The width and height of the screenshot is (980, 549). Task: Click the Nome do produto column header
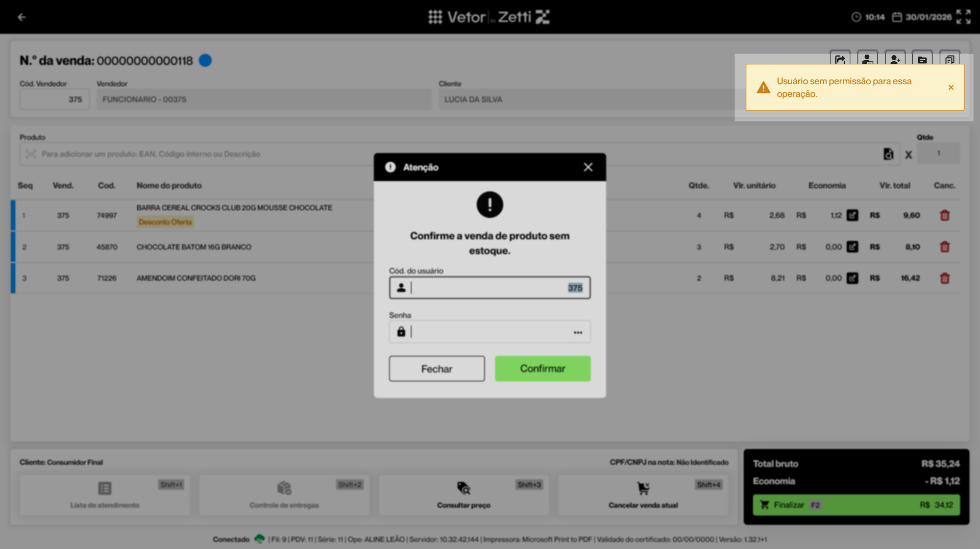(x=169, y=185)
